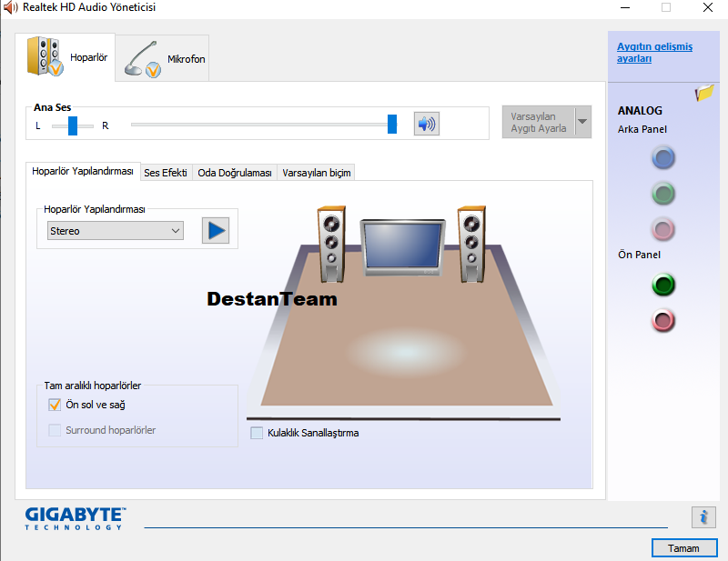Viewport: 728px width, 561px height.
Task: Mute audio with the speaker volume icon
Action: pos(426,124)
